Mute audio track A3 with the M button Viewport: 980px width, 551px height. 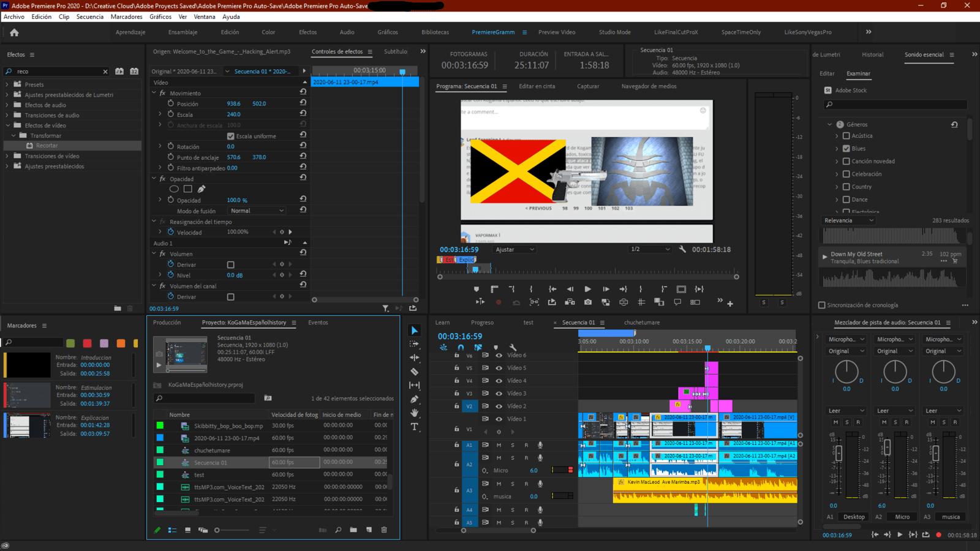(x=498, y=483)
